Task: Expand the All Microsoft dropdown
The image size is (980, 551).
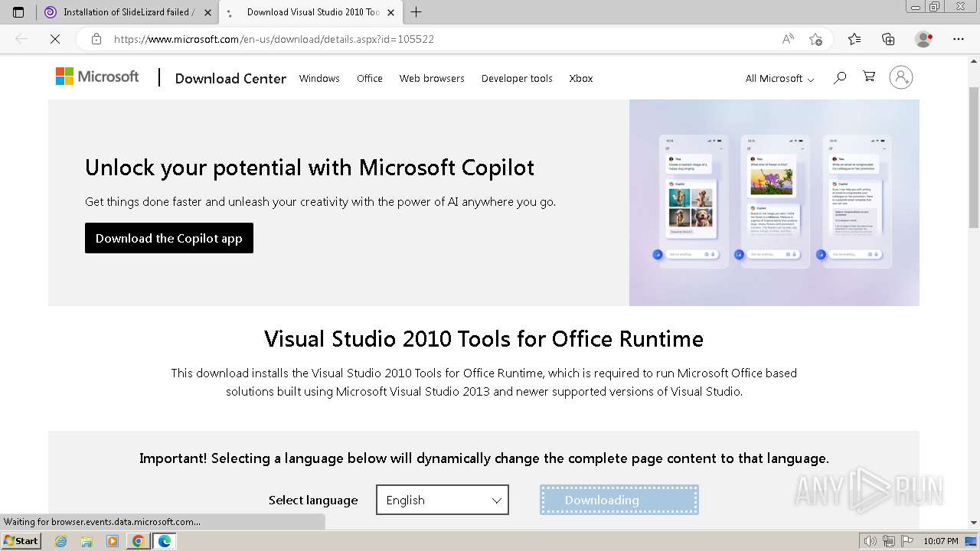Action: 779,78
